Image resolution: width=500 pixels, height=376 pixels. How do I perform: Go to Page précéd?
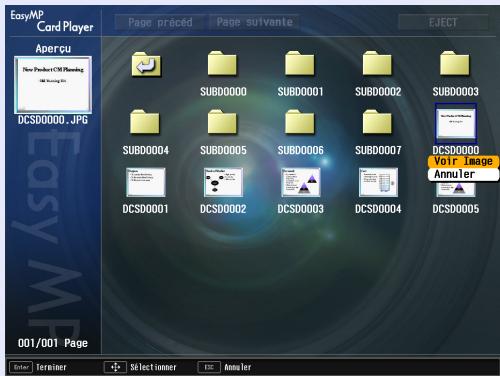(160, 23)
